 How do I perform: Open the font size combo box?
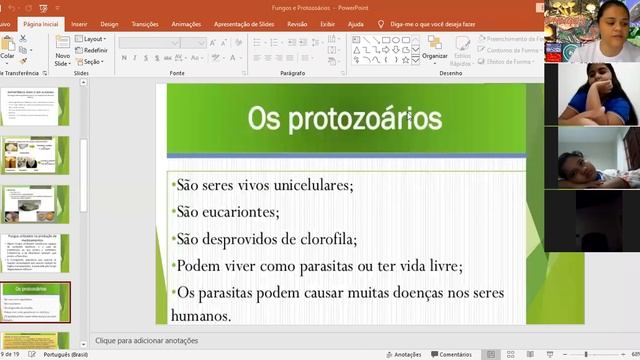coord(193,43)
